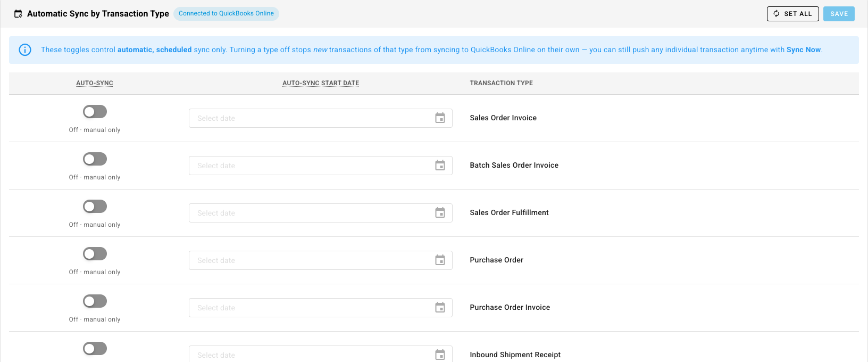Click the Auto-Sync Start Date column header
This screenshot has height=362, width=868.
pos(321,83)
